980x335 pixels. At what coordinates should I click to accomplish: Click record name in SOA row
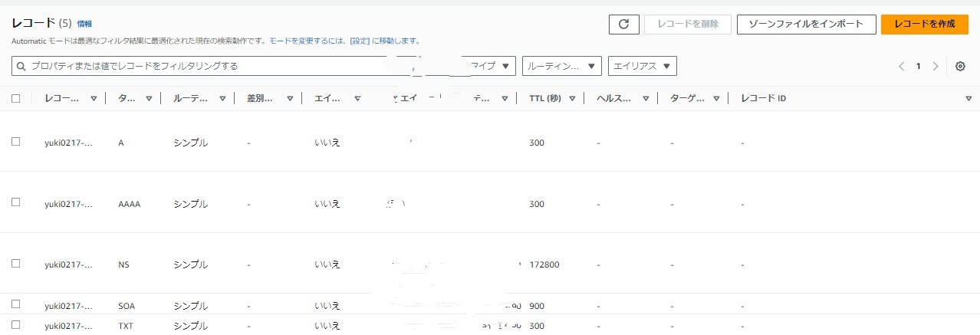[68, 306]
